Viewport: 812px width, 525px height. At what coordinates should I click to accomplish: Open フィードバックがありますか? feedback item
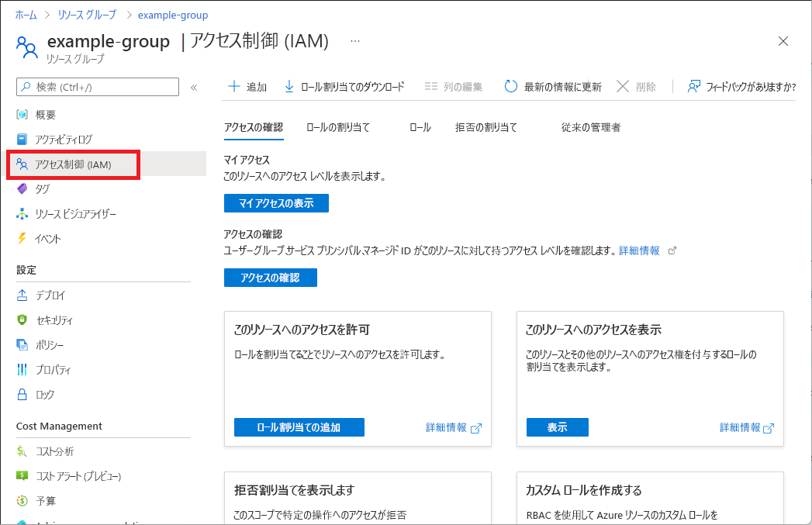pyautogui.click(x=741, y=86)
